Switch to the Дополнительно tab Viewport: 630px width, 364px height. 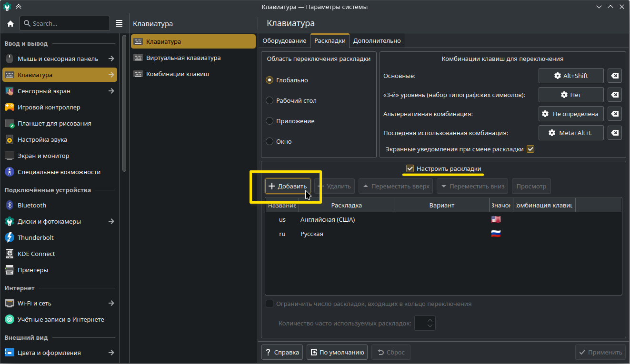[x=377, y=40]
